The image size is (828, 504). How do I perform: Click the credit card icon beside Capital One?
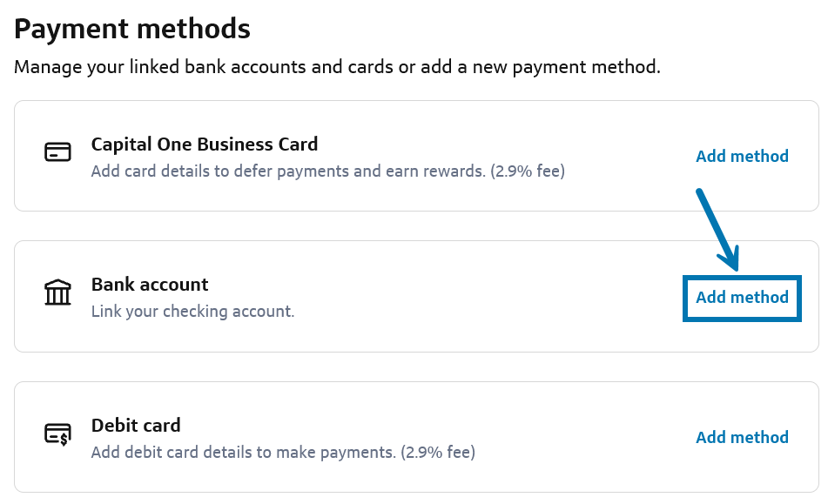point(57,152)
